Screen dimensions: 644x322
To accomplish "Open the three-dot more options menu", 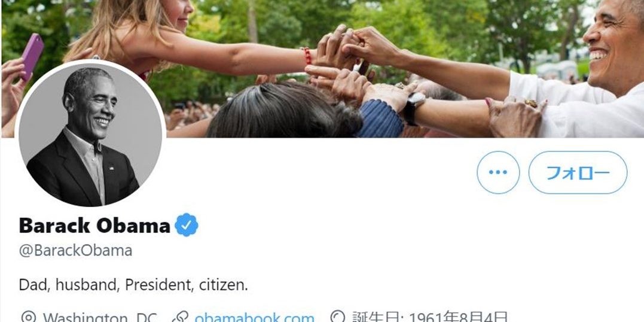I will 498,172.
